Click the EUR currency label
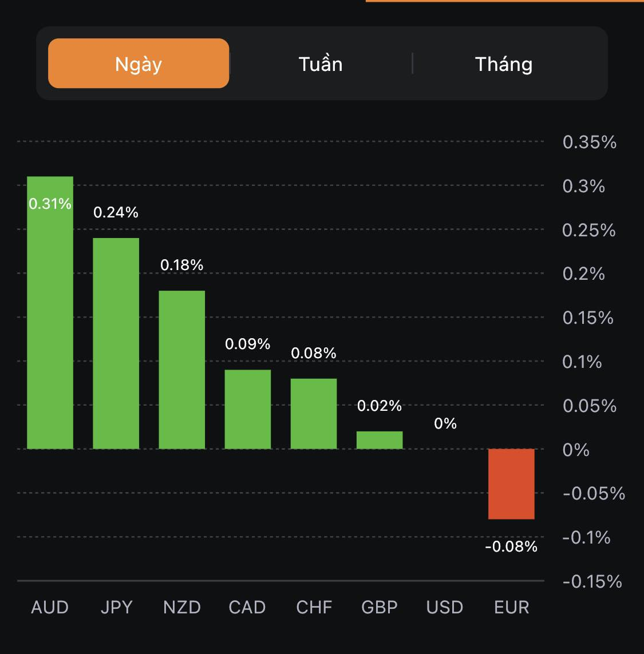The width and height of the screenshot is (644, 654). click(512, 607)
